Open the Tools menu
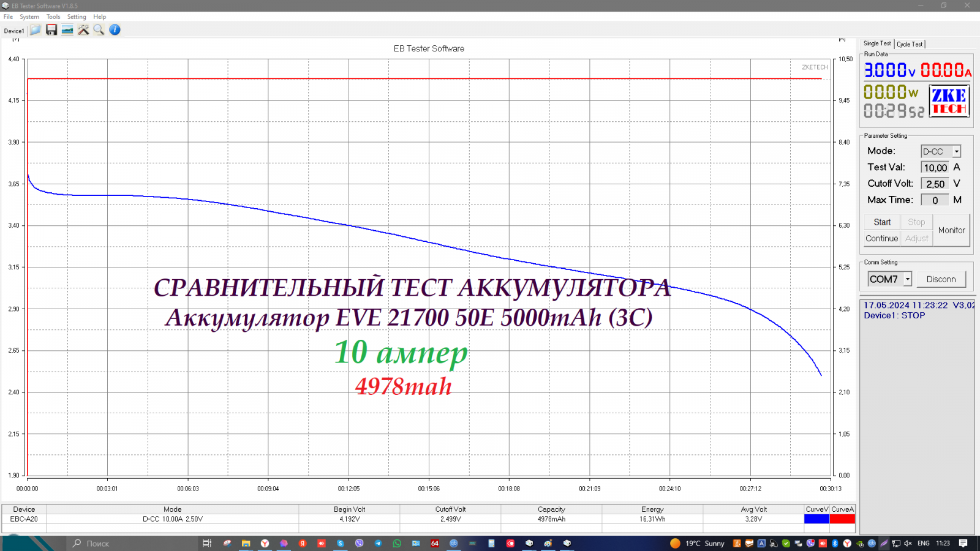 [53, 17]
